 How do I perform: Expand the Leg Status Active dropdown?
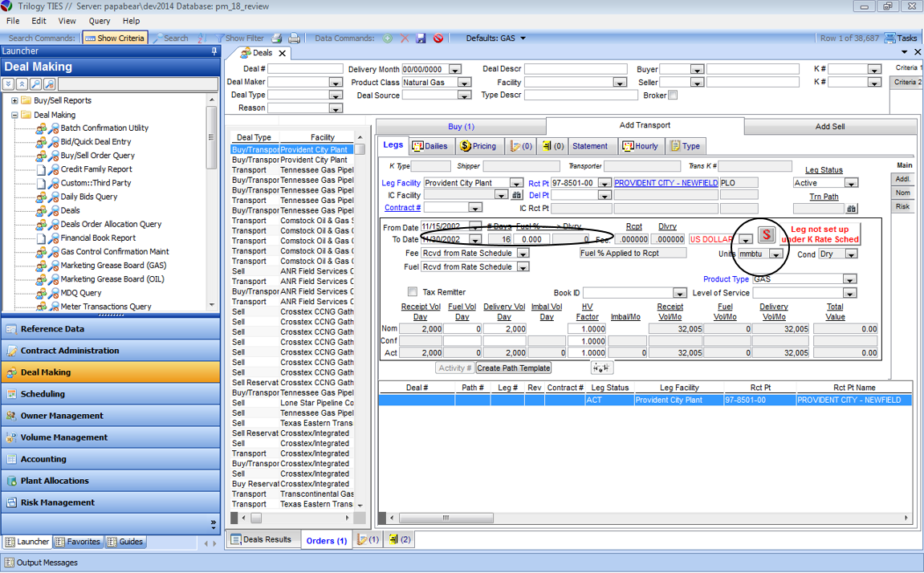pos(851,183)
